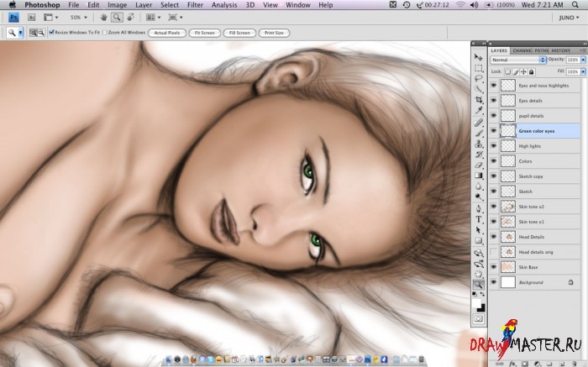Switch to the Paths tab

(542, 50)
